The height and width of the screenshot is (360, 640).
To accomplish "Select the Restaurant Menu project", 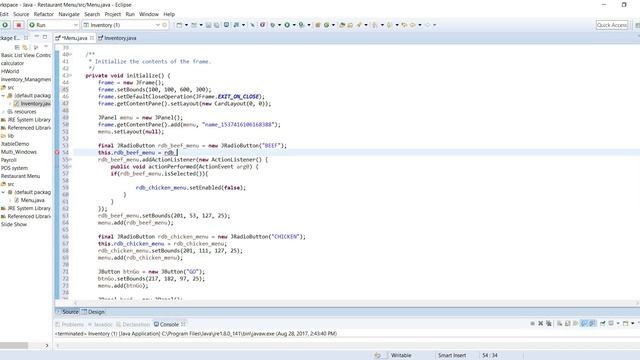I will coord(20,176).
